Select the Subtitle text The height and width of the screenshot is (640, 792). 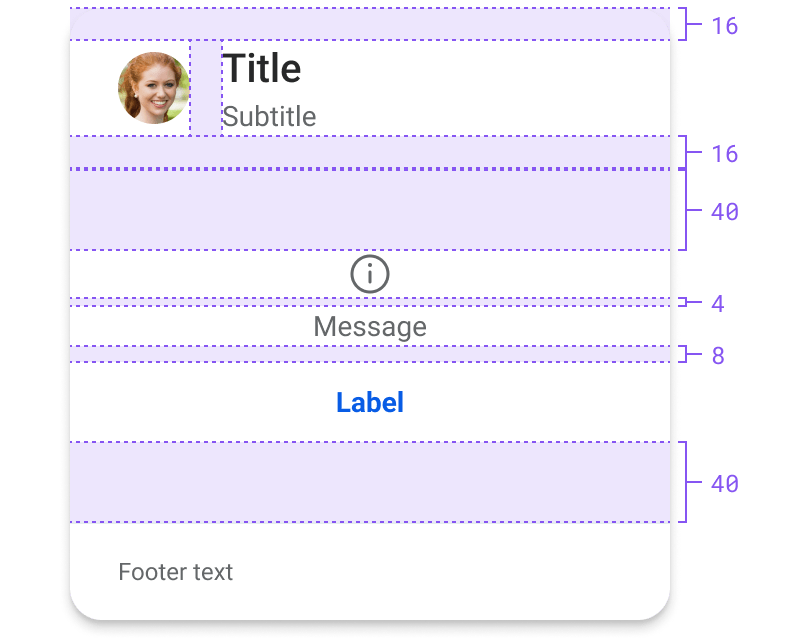pyautogui.click(x=269, y=117)
